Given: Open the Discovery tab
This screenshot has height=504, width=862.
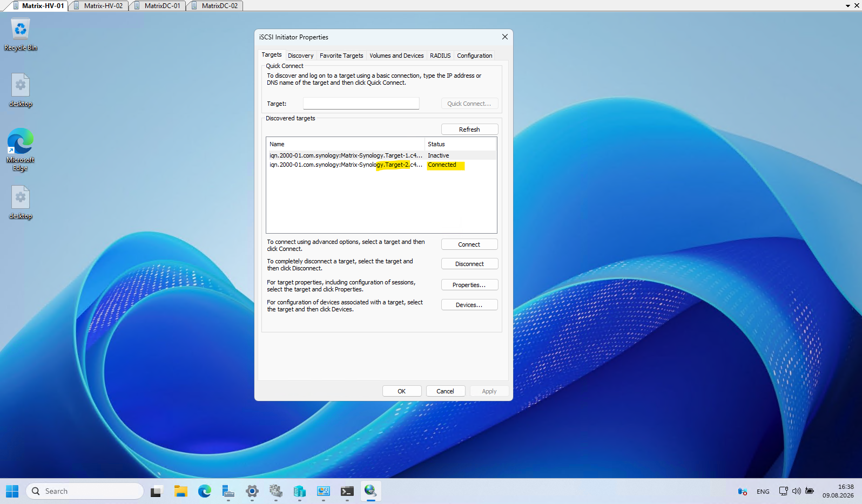Looking at the screenshot, I should 300,56.
